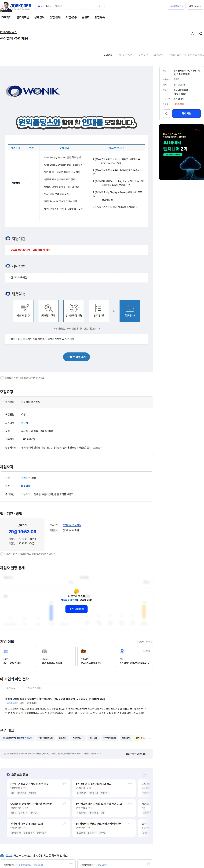The image size is (204, 868).
Task: Save job with the heart icon
Action: click(193, 34)
